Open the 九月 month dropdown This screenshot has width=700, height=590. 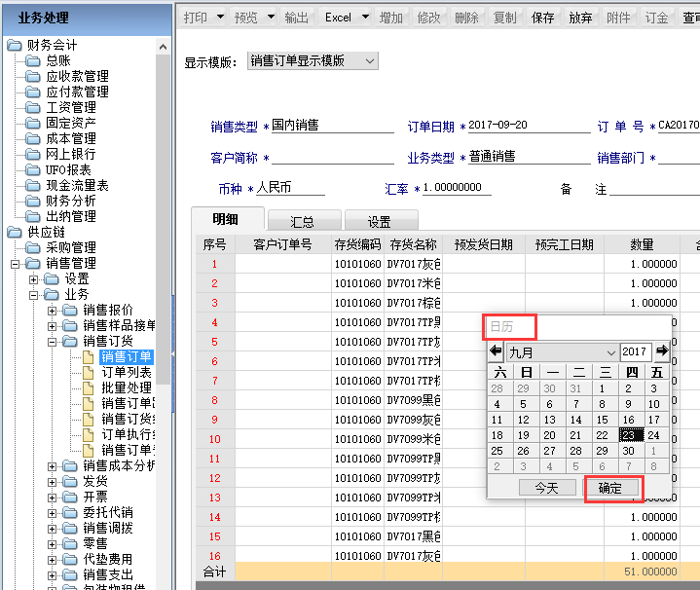click(x=562, y=352)
